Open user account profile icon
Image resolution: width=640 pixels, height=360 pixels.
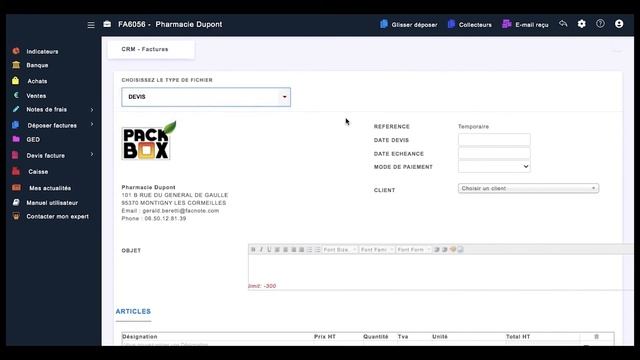coord(619,24)
